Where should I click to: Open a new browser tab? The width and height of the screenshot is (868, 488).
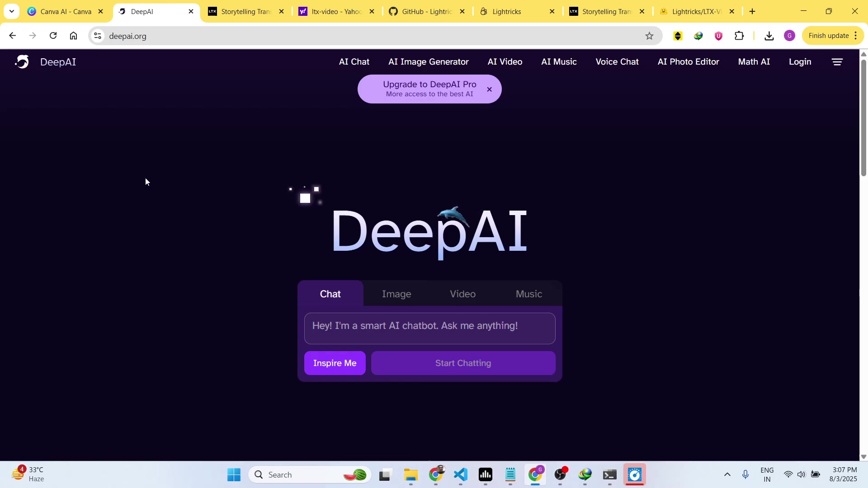pyautogui.click(x=752, y=11)
